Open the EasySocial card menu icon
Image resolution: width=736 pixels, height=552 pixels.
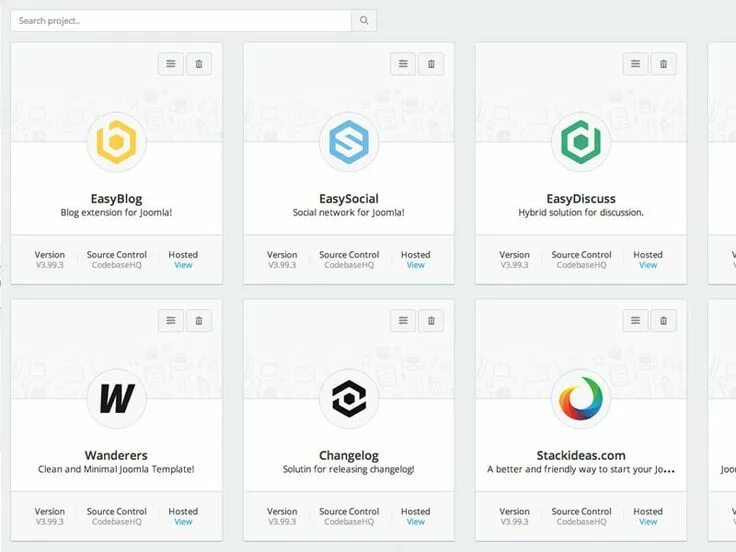coord(403,64)
